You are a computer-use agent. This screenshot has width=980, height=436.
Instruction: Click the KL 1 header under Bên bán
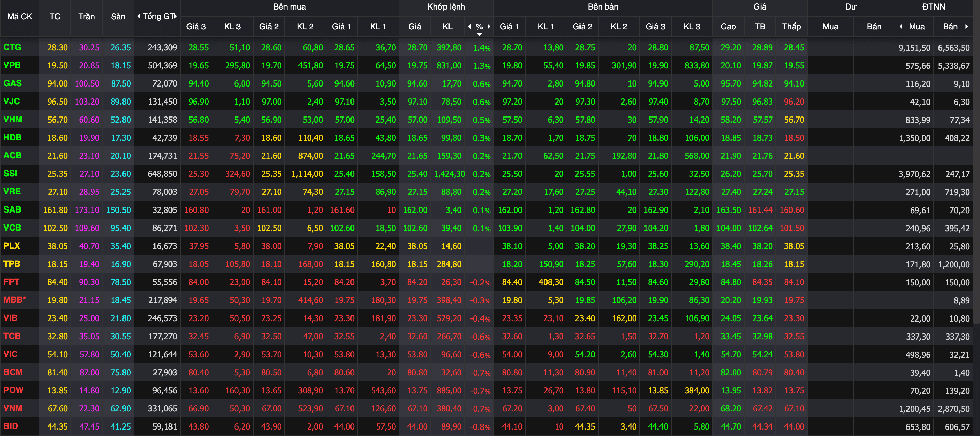[545, 27]
